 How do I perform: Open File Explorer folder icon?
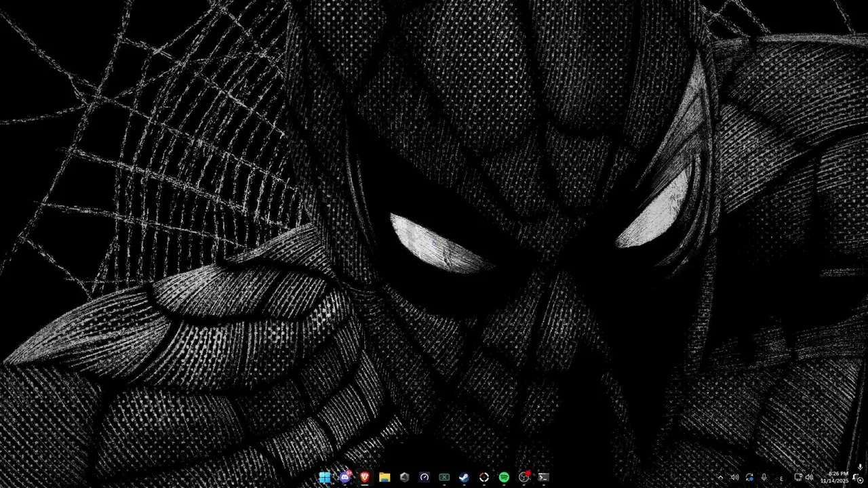click(384, 477)
